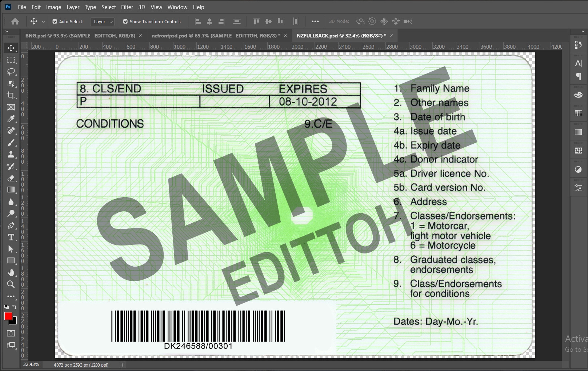Open the Paragraph panel icon
The image size is (588, 371).
coord(578,76)
